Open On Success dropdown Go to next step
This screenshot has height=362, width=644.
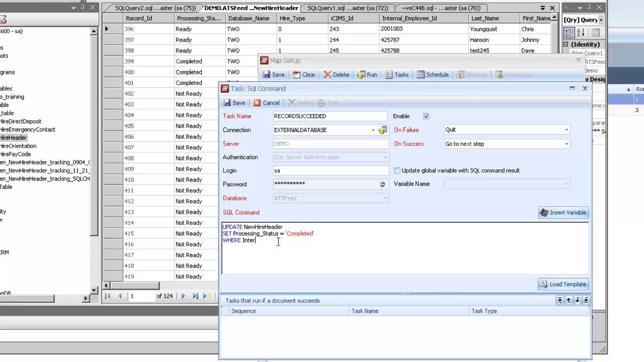(567, 144)
